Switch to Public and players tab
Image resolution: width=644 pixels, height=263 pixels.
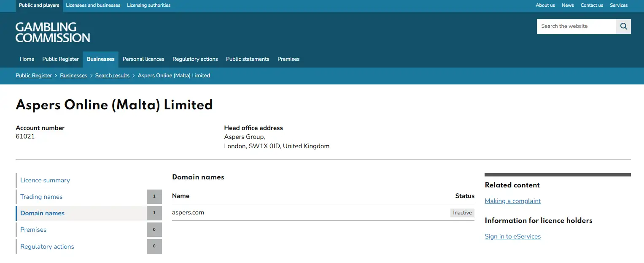(x=39, y=5)
